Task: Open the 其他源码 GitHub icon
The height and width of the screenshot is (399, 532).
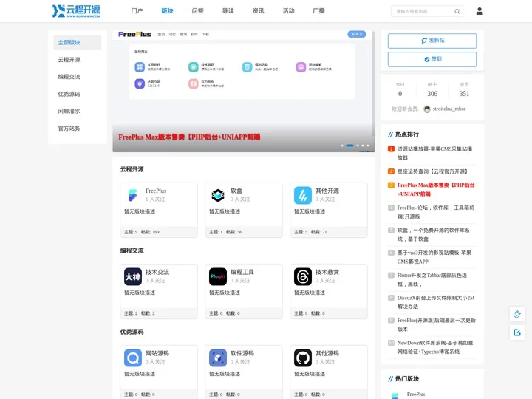Action: tap(303, 358)
